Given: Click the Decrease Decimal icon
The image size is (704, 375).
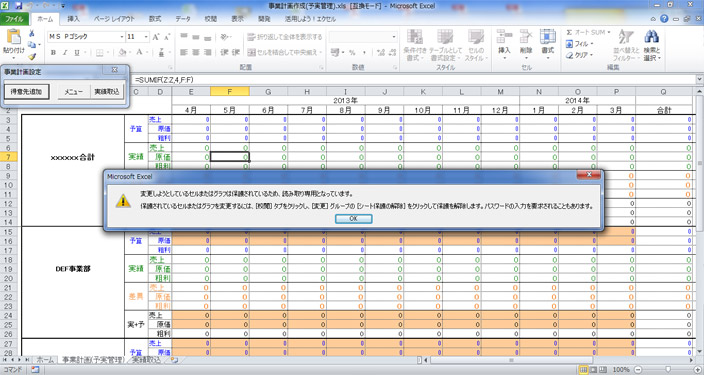Looking at the screenshot, I should [392, 53].
